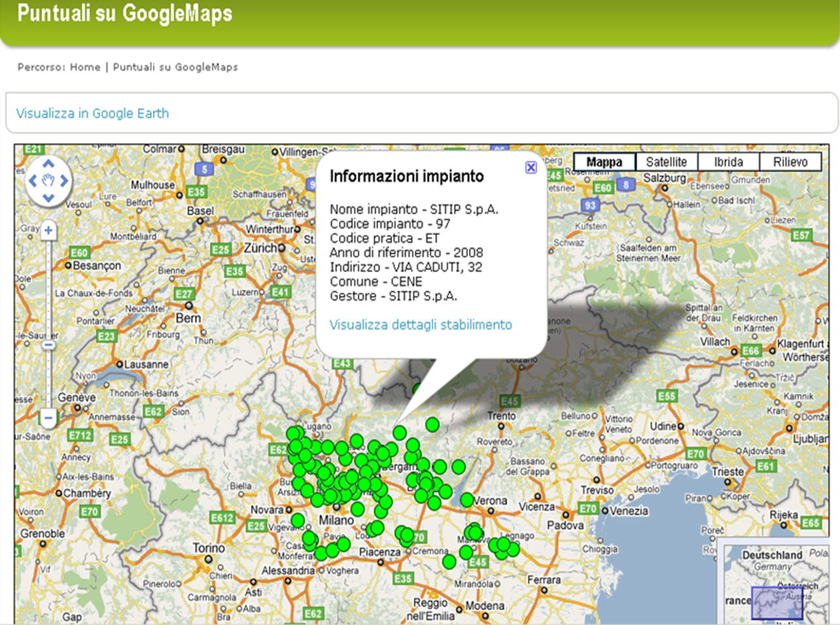The height and width of the screenshot is (625, 840).
Task: Switch to the Satellite map view
Action: [667, 162]
